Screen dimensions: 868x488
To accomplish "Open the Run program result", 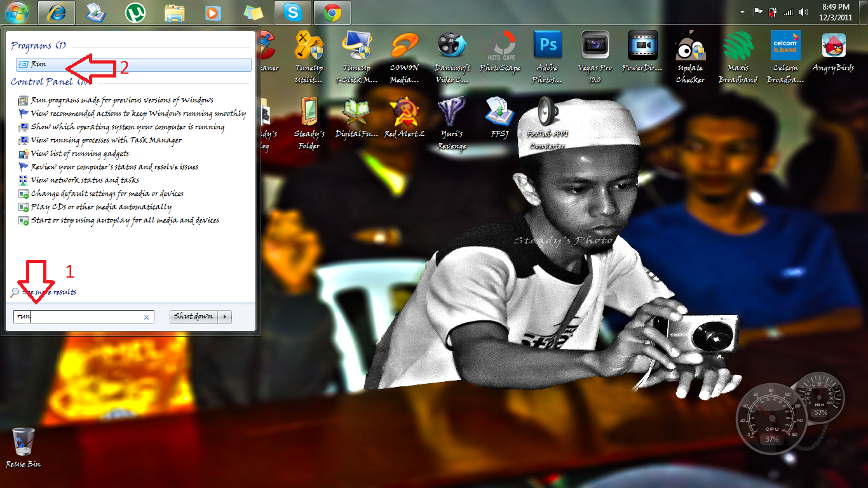I will 133,64.
